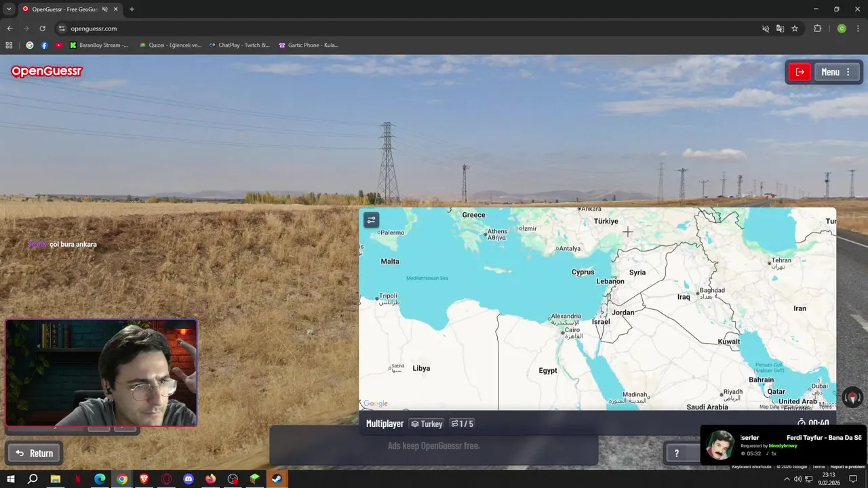The image size is (868, 488).
Task: Click the address bar openguessr.com
Action: 94,28
